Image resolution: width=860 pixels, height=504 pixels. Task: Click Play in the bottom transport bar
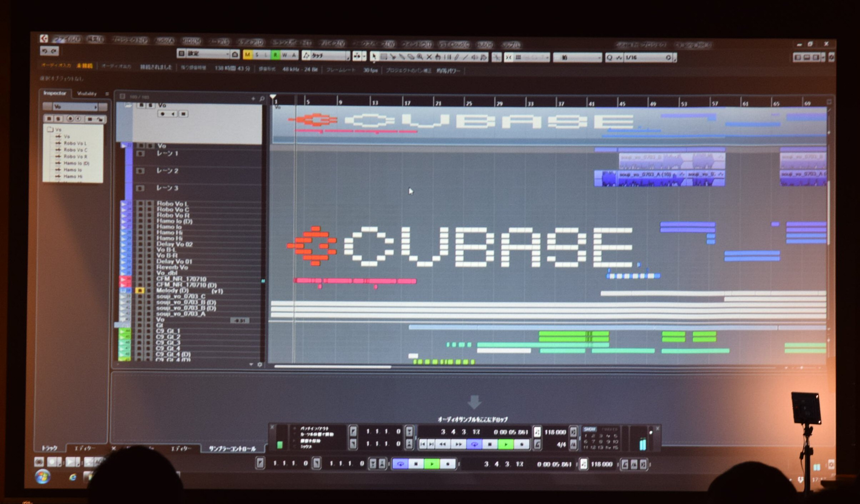(432, 464)
